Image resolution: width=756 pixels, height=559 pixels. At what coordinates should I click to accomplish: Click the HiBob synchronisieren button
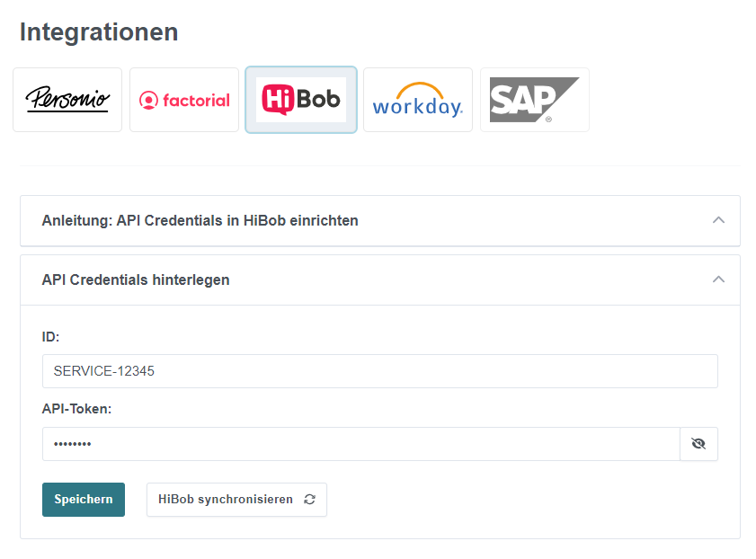[x=236, y=500]
